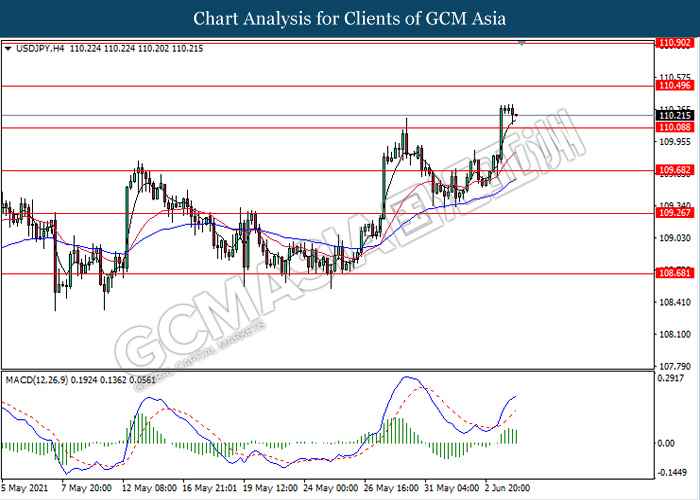Click the dropdown triangle beside USDJPY,H4

pyautogui.click(x=8, y=49)
